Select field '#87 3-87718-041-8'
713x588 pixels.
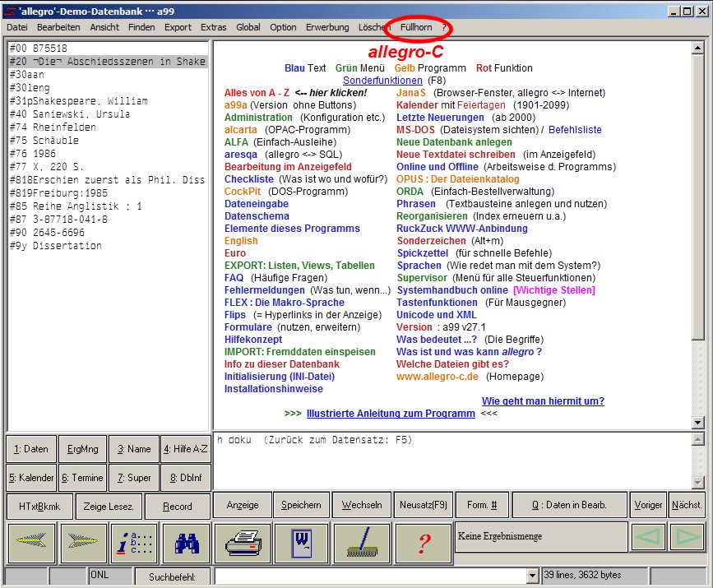(x=58, y=220)
